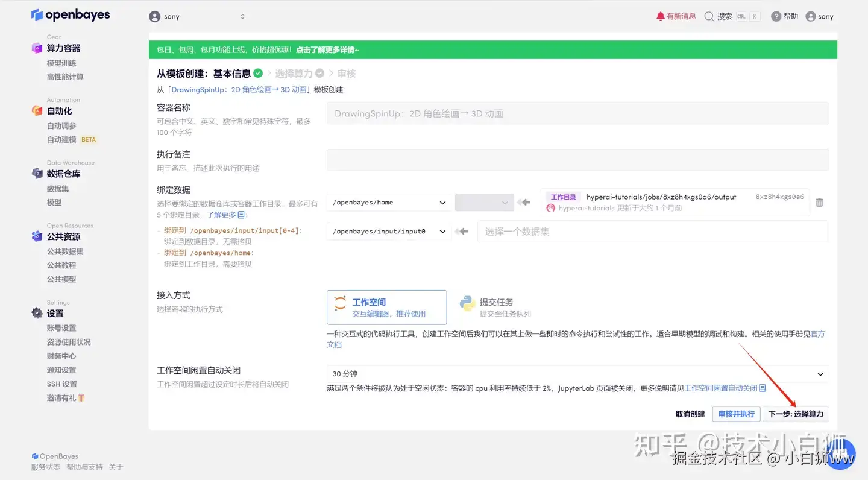Click the document icon after 了解更多

(241, 215)
